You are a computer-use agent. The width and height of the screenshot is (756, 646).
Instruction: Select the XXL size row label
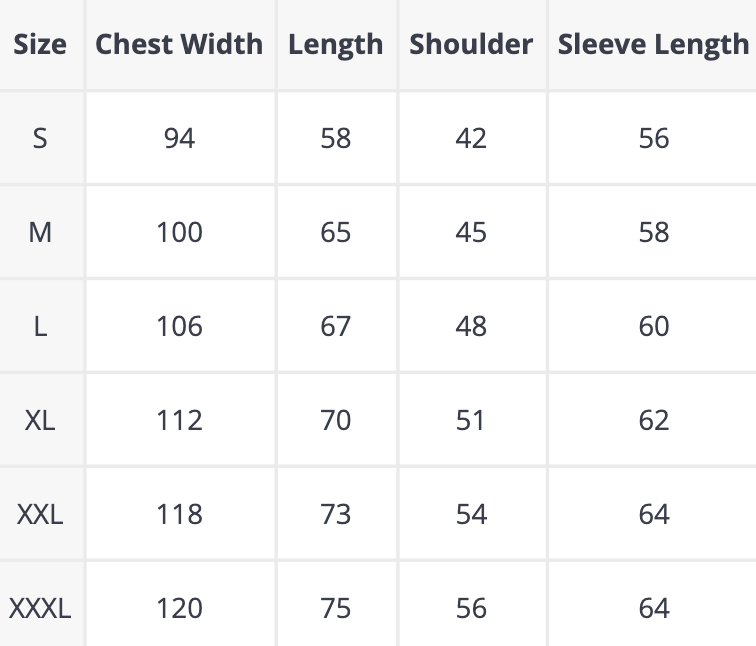(40, 514)
